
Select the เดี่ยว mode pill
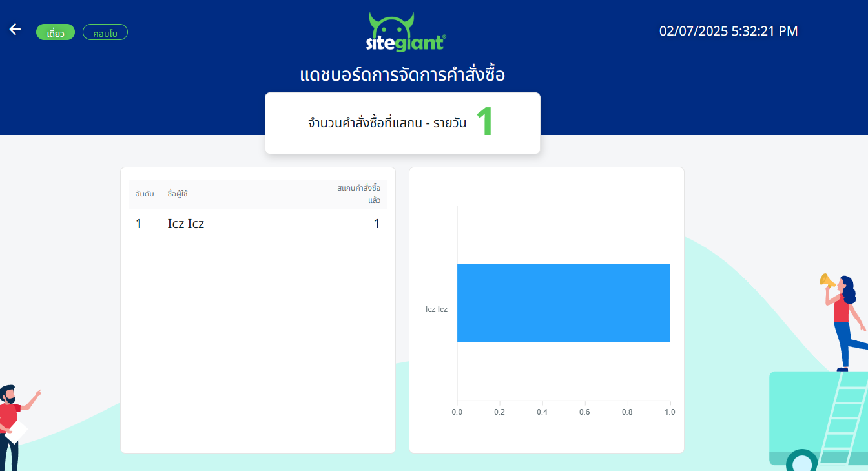tap(56, 32)
